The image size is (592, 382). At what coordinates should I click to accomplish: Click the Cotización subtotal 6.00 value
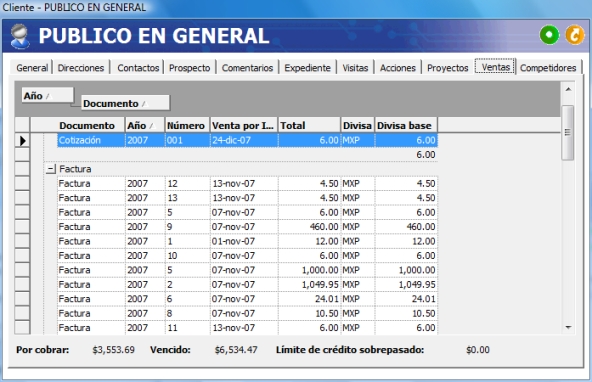pyautogui.click(x=426, y=155)
